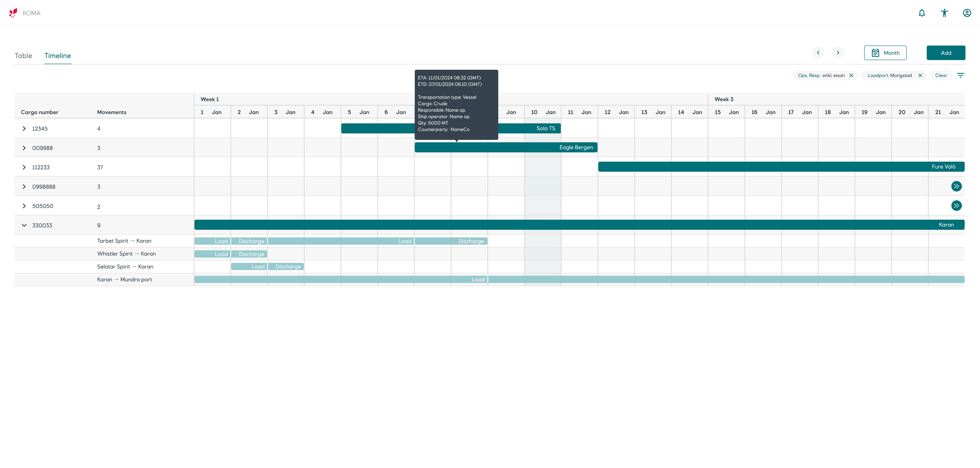
Task: Jump forward on cargo 0998888 row
Action: coord(956,186)
